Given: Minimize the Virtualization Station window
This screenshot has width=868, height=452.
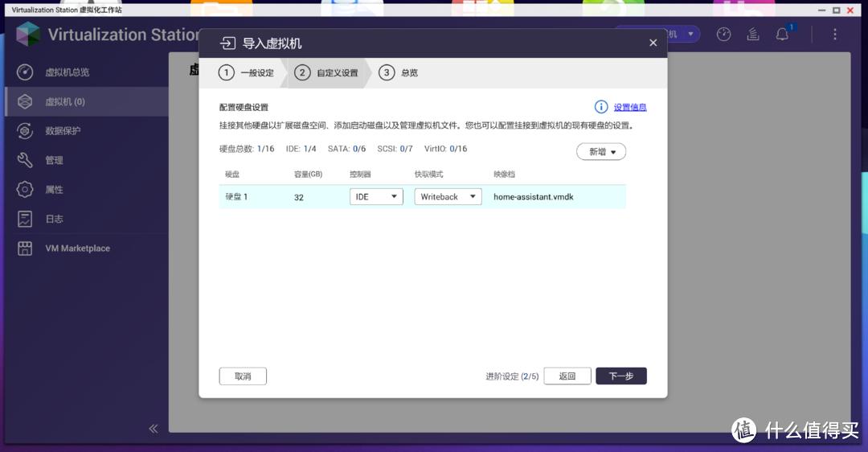Looking at the screenshot, I should (x=822, y=10).
